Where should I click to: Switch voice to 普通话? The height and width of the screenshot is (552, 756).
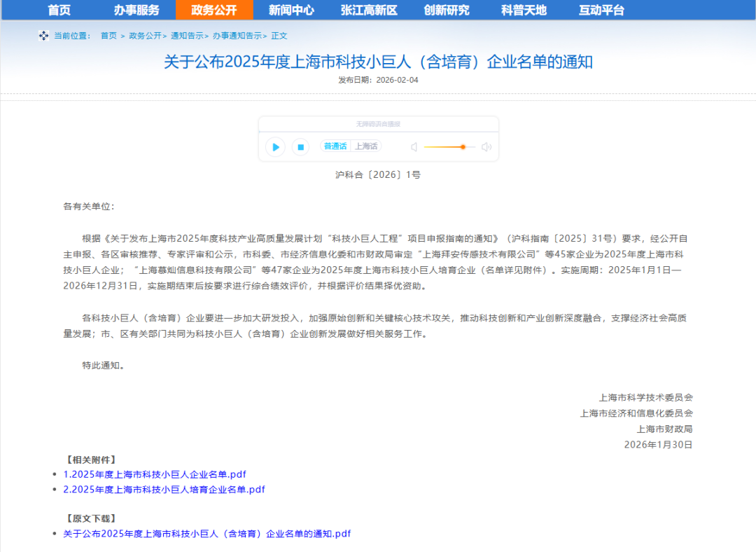[335, 146]
